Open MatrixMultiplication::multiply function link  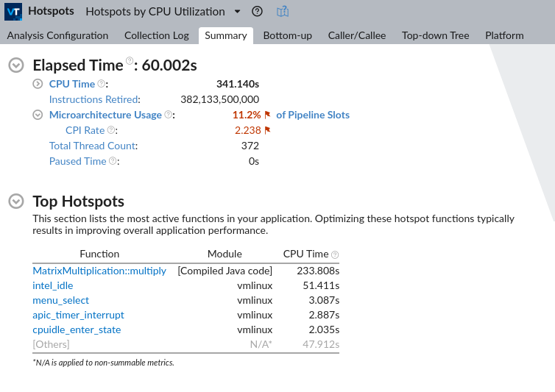coord(99,271)
